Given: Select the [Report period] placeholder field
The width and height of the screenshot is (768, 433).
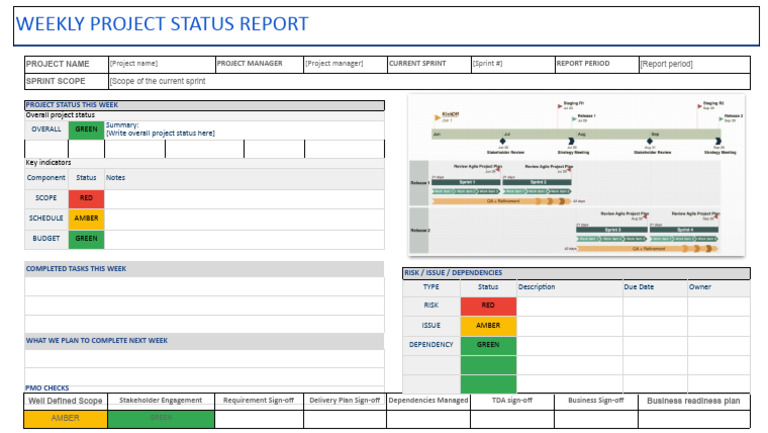Looking at the screenshot, I should coord(693,64).
